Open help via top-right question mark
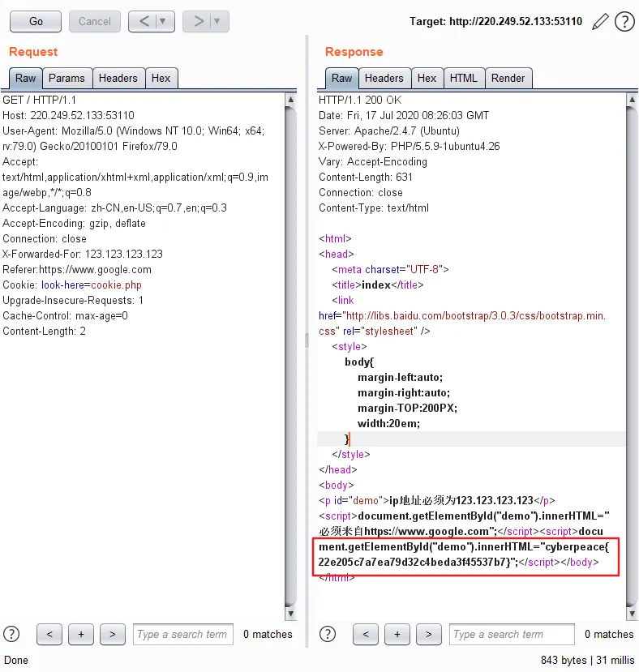The width and height of the screenshot is (639, 672). pos(624,21)
